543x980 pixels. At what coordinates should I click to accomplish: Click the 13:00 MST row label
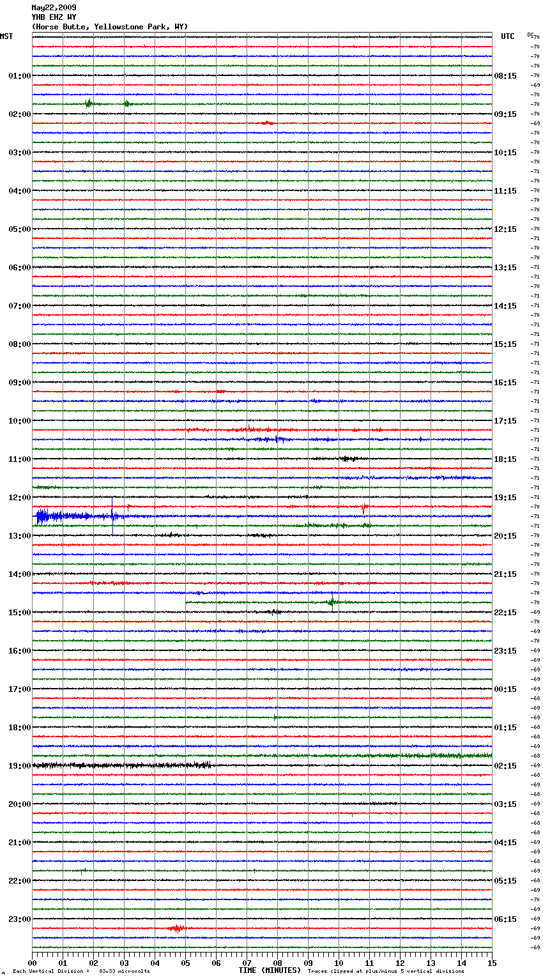point(20,536)
